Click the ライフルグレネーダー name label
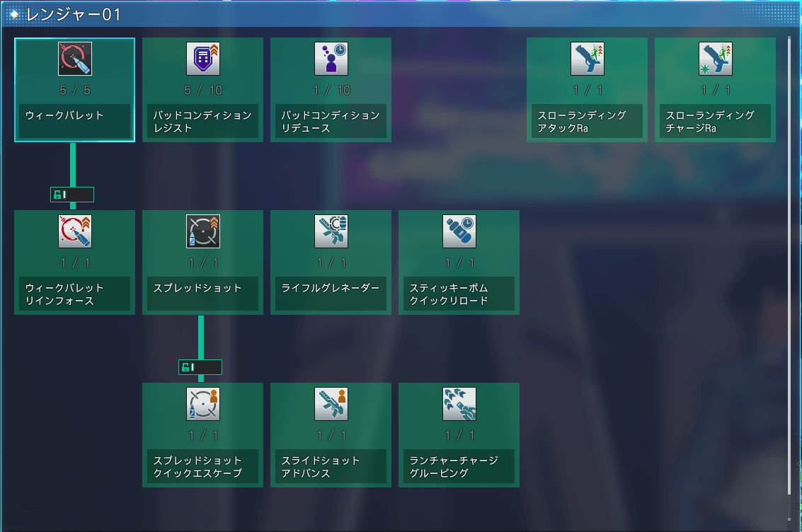The width and height of the screenshot is (802, 532). point(331,289)
